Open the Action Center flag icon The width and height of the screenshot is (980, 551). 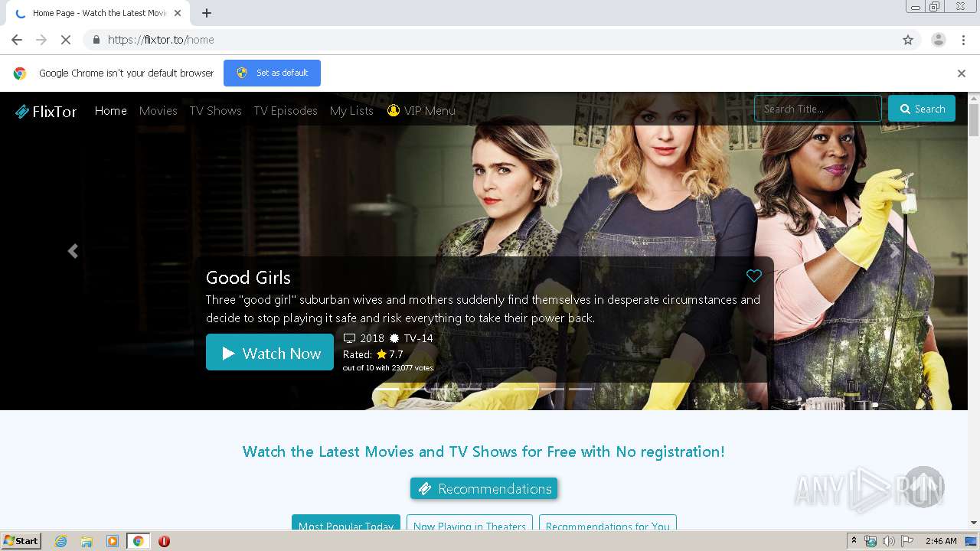tap(906, 541)
